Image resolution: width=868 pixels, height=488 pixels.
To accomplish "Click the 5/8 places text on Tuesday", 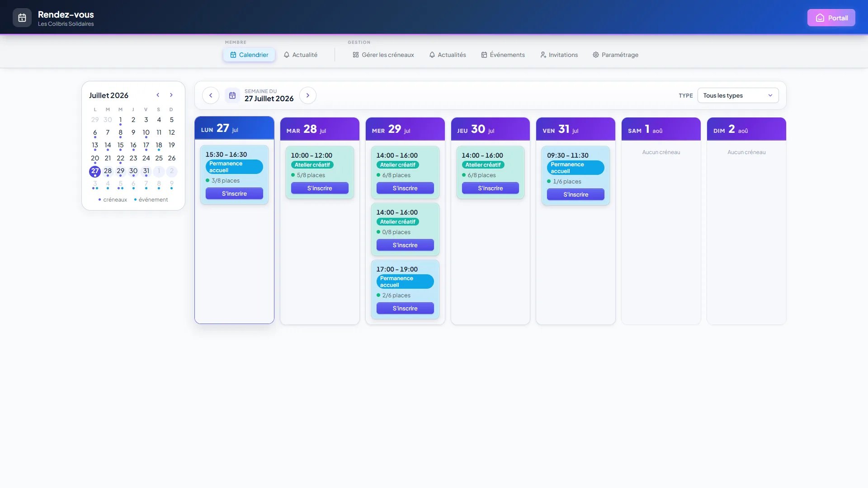I will (x=311, y=175).
